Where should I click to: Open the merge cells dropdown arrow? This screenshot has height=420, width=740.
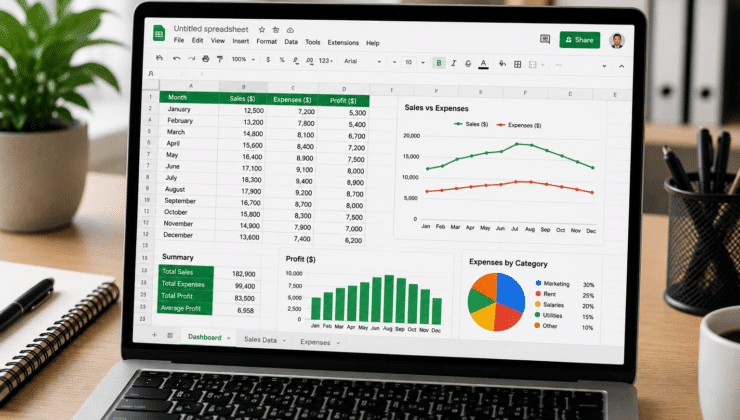[543, 65]
